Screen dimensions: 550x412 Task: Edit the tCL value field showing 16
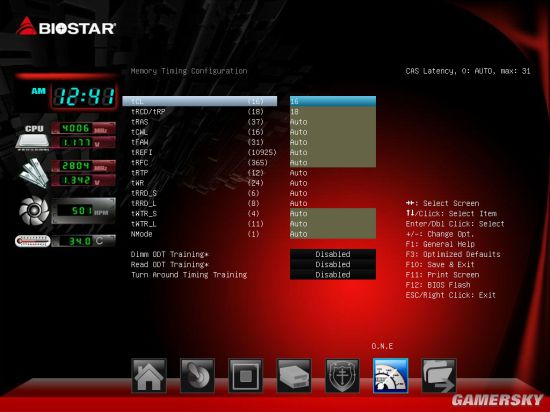[333, 101]
